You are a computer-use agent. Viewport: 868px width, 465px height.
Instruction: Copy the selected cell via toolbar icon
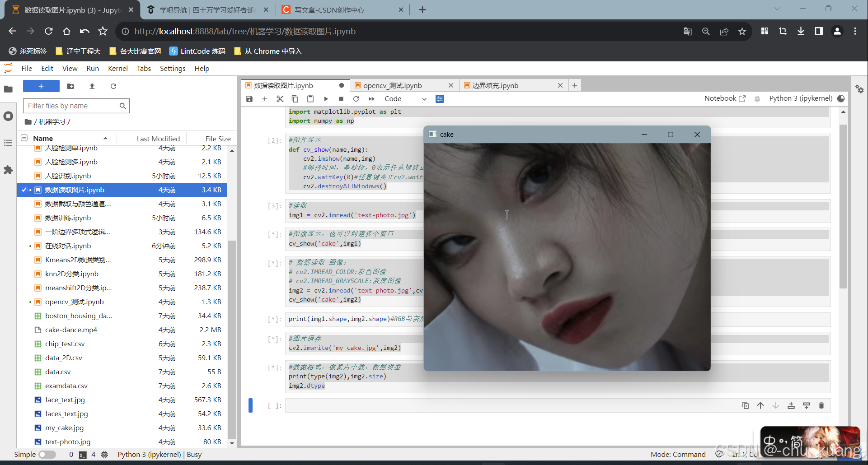pos(295,98)
